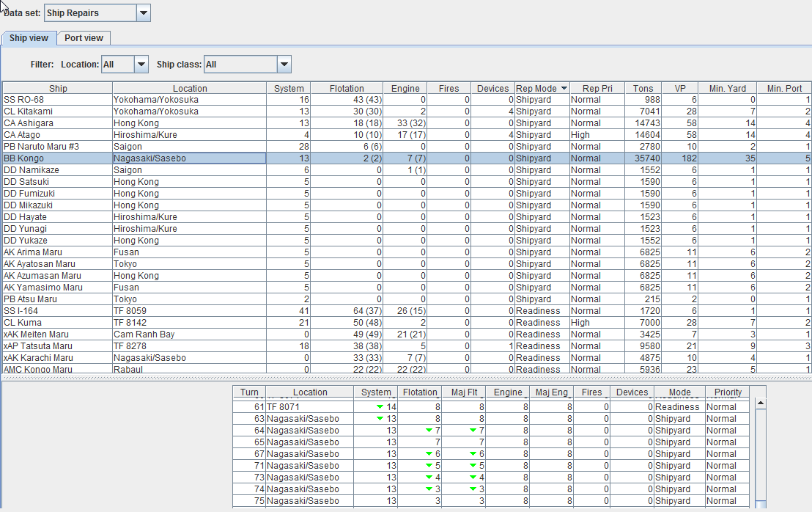Click green arrow in turn 74 Flotation cell
The width and height of the screenshot is (812, 512).
pyautogui.click(x=429, y=489)
